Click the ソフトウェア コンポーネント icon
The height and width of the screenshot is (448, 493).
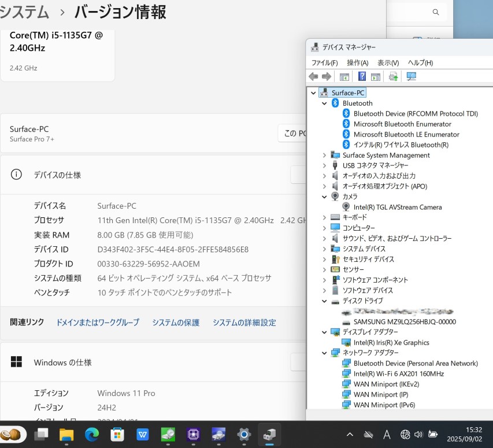point(335,279)
